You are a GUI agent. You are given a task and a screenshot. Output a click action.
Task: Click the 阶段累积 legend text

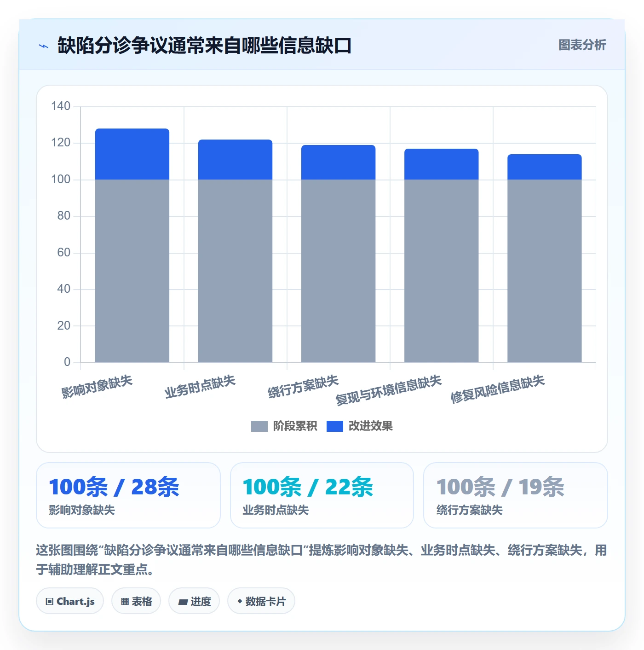295,426
